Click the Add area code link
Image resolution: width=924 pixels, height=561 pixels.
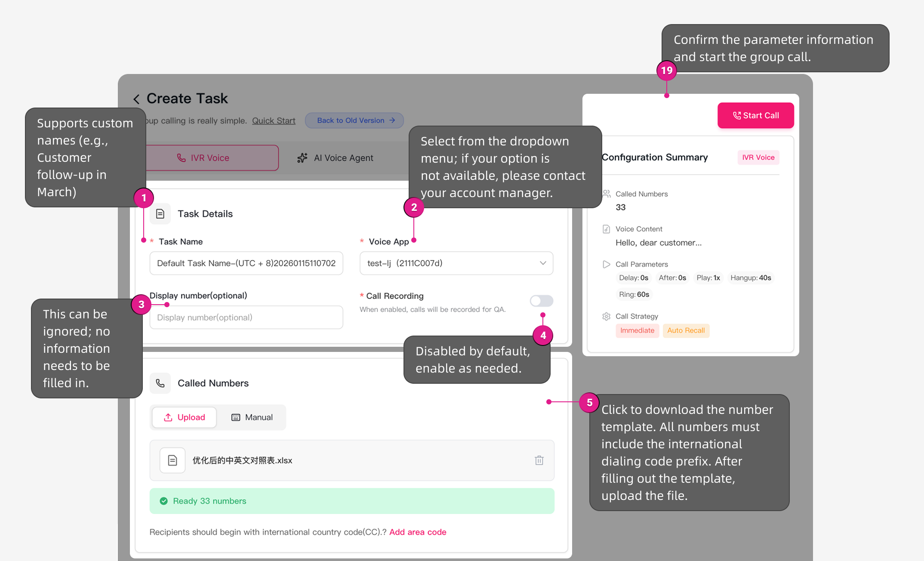(418, 532)
